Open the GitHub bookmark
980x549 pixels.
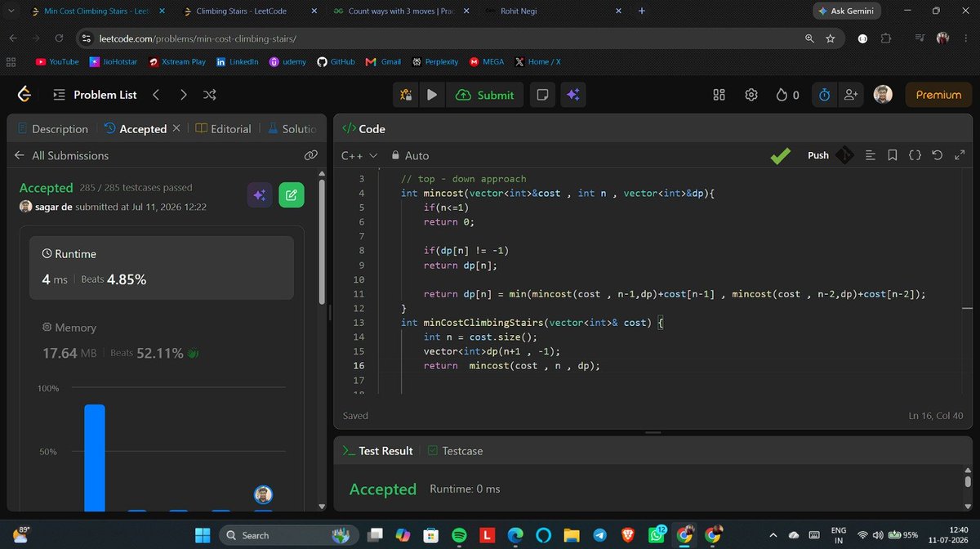336,62
